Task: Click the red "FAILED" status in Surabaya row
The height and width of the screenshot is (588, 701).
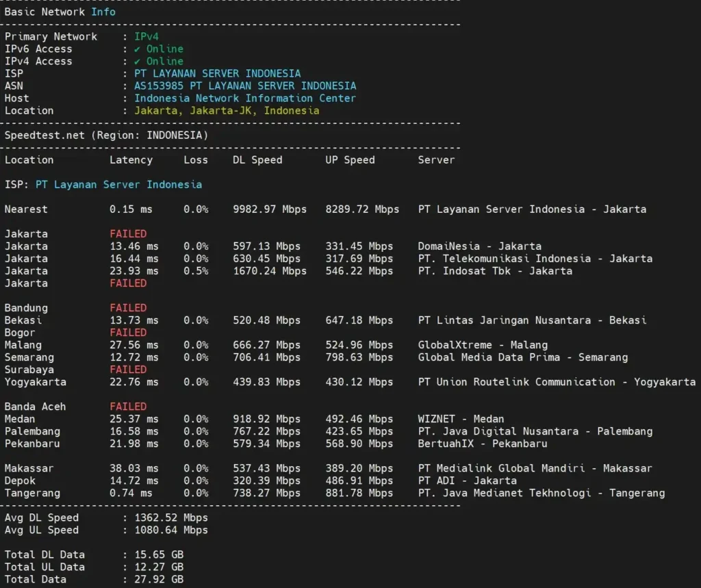Action: coord(128,370)
